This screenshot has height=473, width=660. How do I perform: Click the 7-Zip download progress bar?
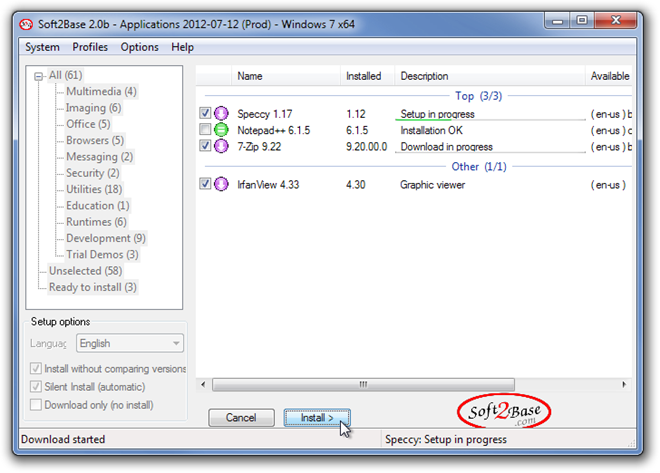click(490, 152)
